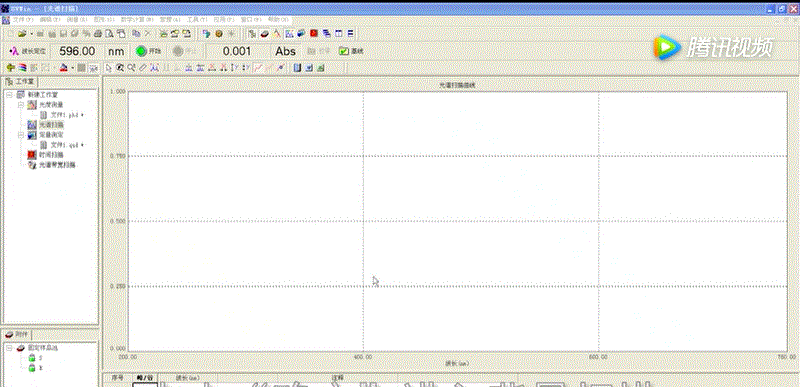The image size is (802, 387).
Task: Click the vertical Y axis arrows icon
Action: pos(235,67)
